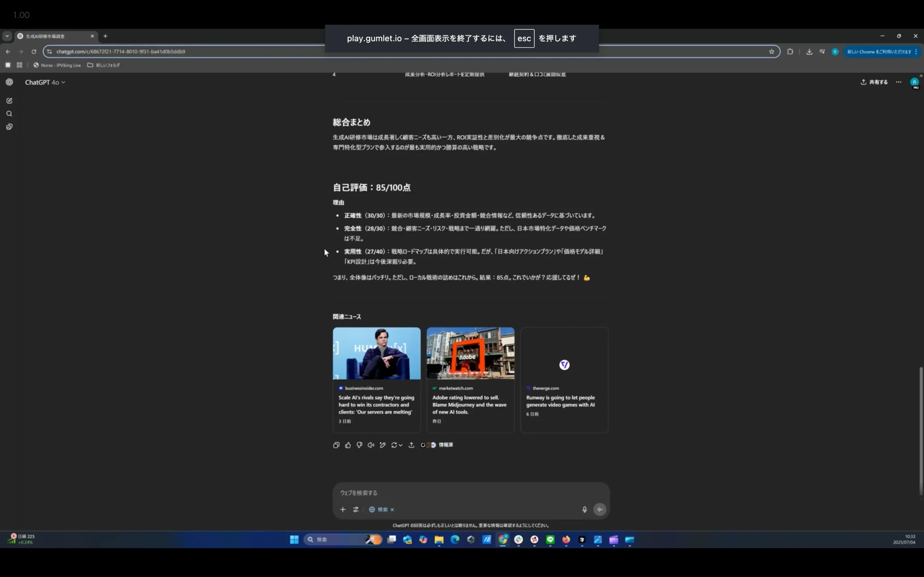
Task: Attach a file with the plus icon
Action: 343,509
